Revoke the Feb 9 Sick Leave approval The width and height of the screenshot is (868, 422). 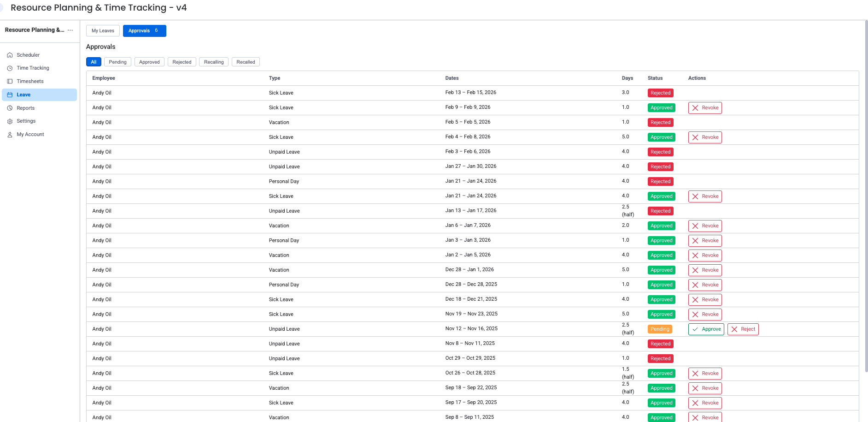(704, 107)
